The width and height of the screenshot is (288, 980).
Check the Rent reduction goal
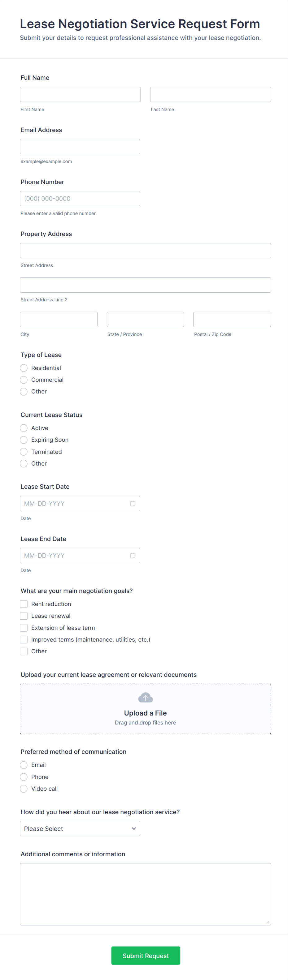coord(24,604)
